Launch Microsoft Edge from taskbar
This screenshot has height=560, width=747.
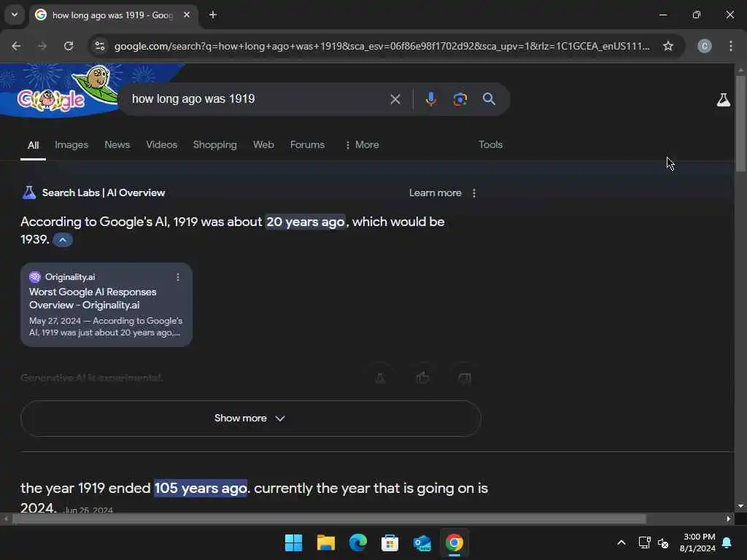click(x=357, y=542)
